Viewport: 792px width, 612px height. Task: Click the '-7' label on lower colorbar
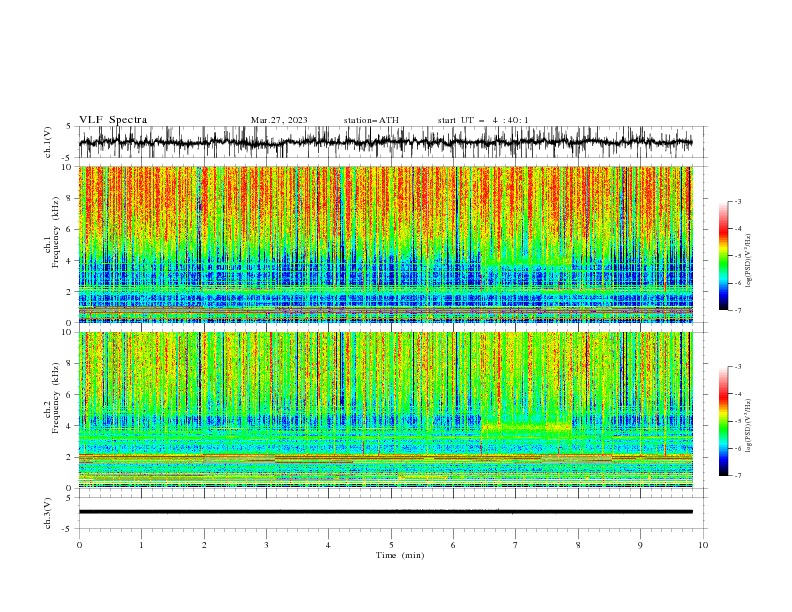point(737,476)
